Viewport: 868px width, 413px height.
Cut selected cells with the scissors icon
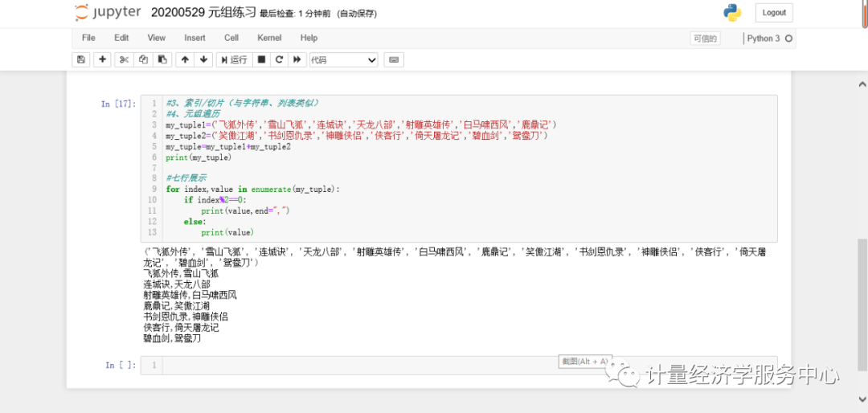[x=124, y=59]
